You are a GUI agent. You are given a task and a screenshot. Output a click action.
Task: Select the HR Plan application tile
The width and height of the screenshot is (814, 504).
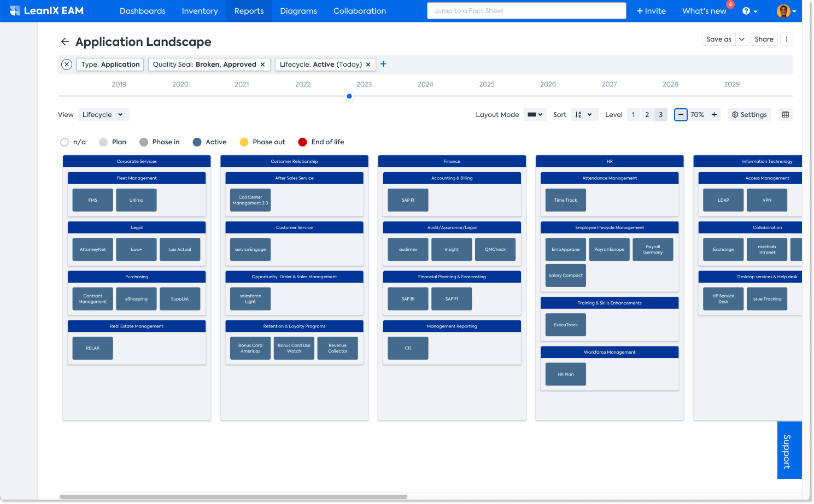(566, 374)
